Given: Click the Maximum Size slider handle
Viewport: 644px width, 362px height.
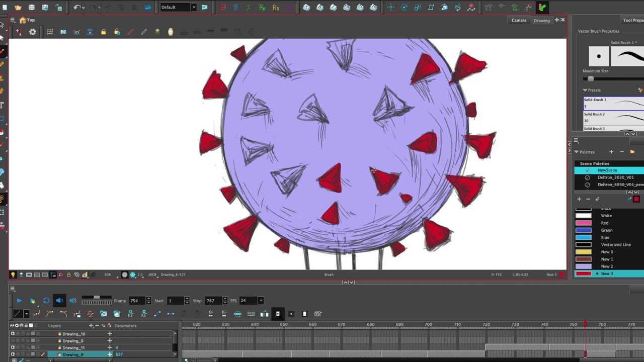Looking at the screenshot, I should click(x=591, y=79).
